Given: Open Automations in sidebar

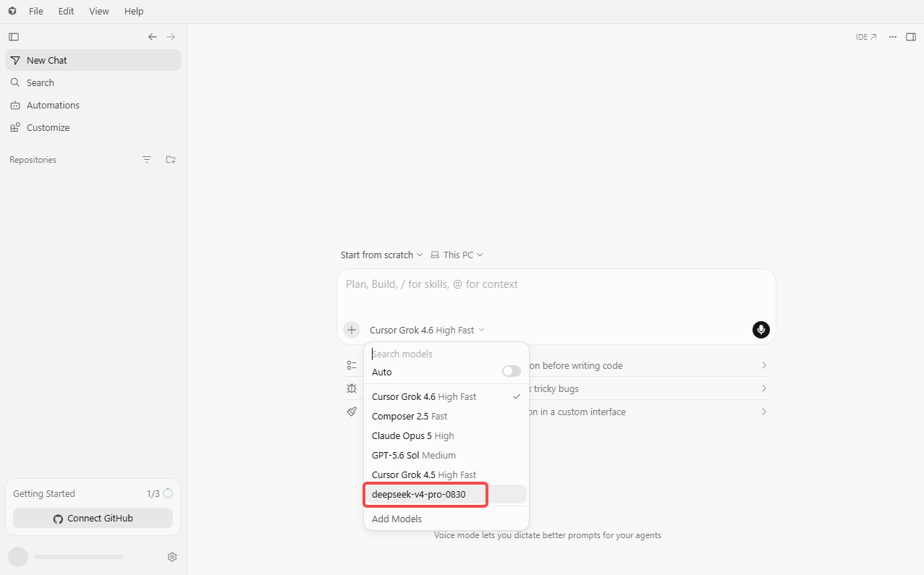Looking at the screenshot, I should 93,105.
